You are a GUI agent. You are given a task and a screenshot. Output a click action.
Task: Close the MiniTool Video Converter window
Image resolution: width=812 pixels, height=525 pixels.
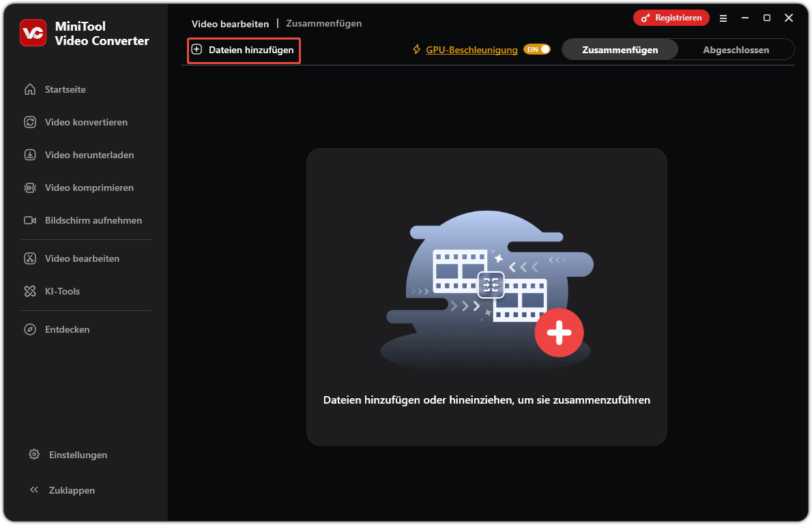[789, 18]
